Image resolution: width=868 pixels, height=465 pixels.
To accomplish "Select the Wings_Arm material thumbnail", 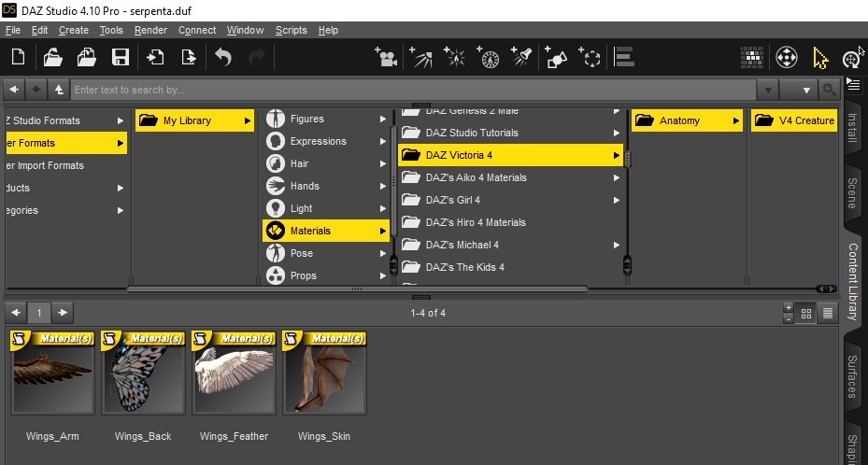I will click(52, 373).
